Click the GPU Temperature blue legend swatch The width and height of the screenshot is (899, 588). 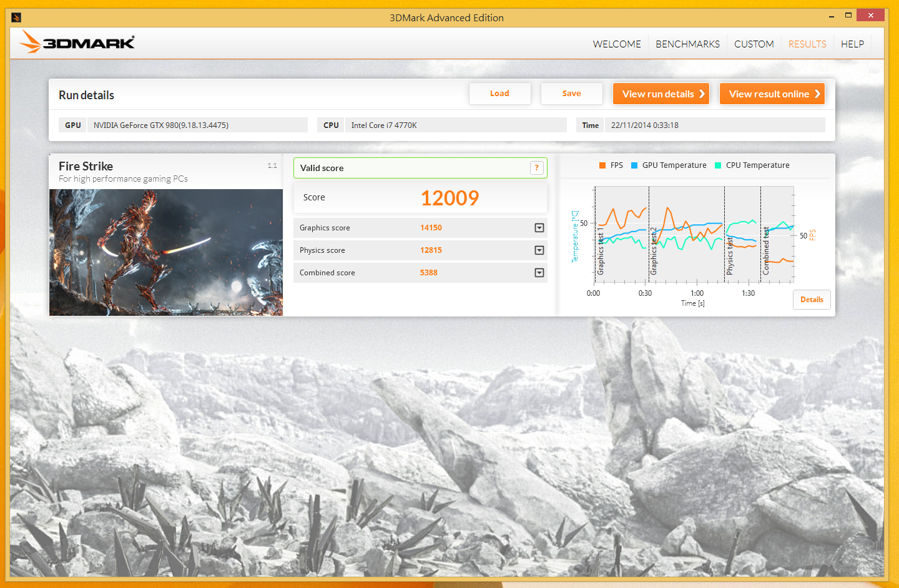[634, 165]
